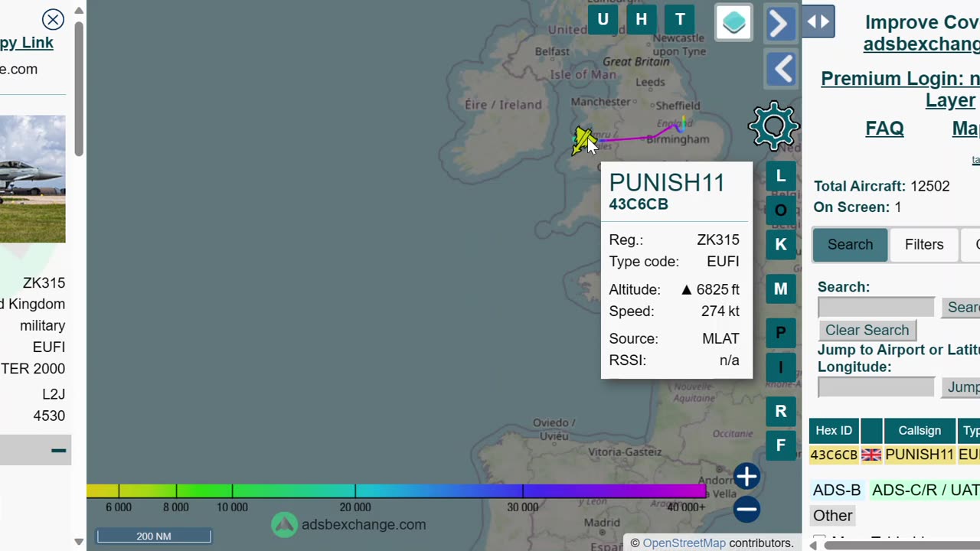Viewport: 980px width, 551px height.
Task: Click PUNISH11 title in popup
Action: (x=667, y=183)
